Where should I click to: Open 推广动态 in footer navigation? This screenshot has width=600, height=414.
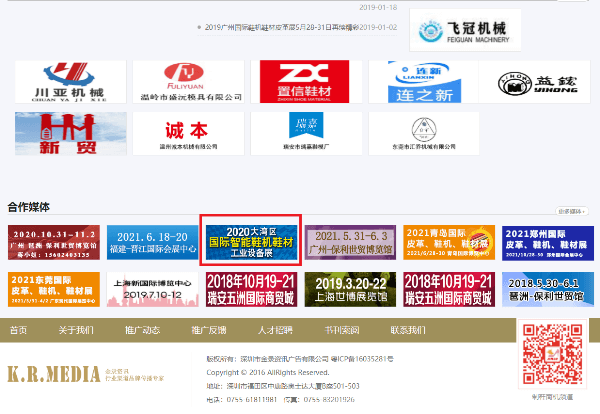click(142, 330)
